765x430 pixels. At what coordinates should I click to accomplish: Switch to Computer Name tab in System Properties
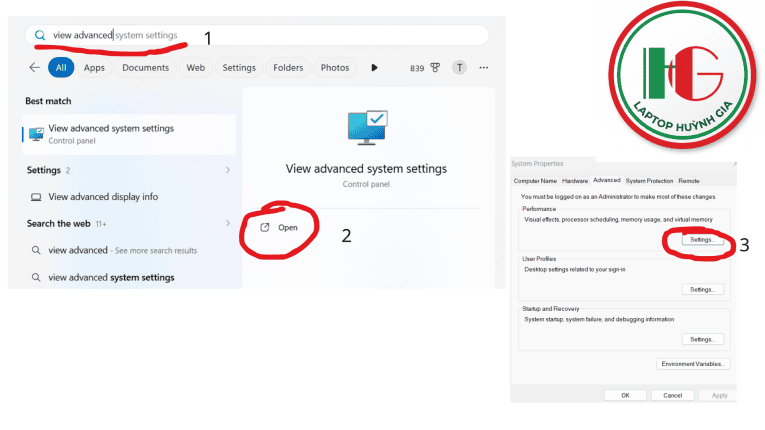point(535,181)
